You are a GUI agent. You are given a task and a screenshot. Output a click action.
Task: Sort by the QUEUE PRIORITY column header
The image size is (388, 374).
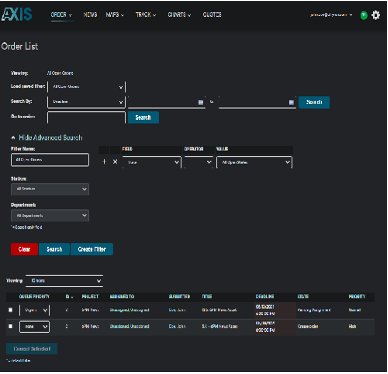coord(34,297)
